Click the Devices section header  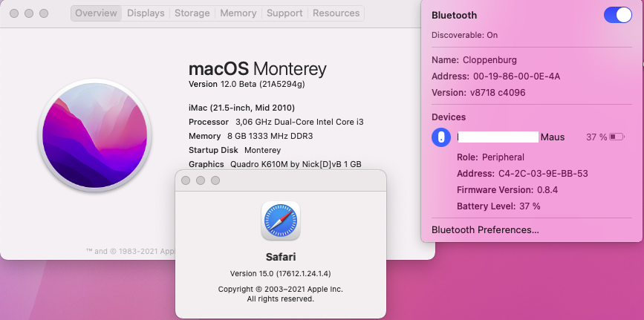point(449,117)
